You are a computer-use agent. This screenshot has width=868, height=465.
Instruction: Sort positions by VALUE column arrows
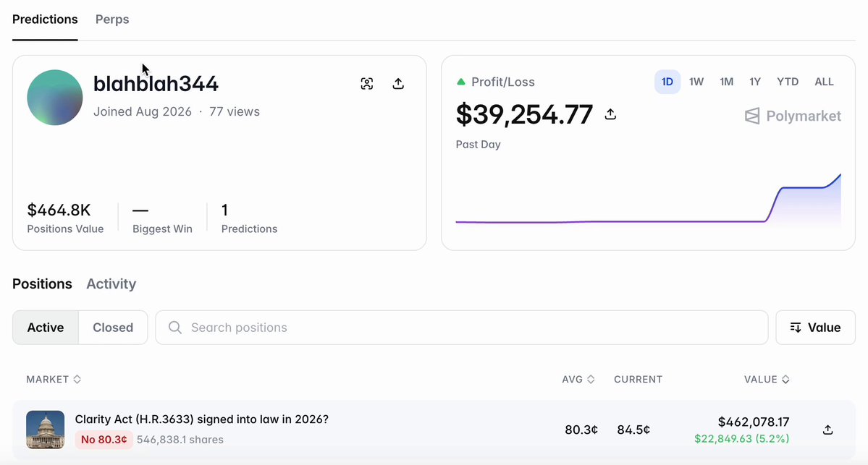(785, 379)
